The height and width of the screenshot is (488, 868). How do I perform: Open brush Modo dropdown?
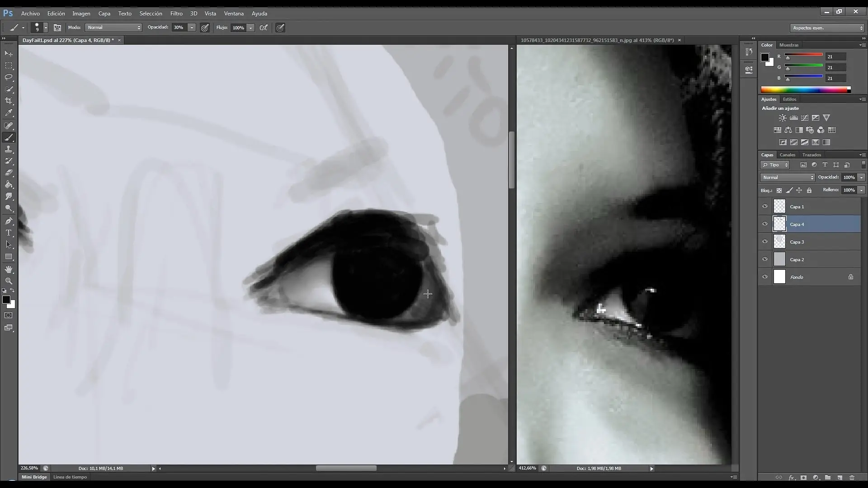(x=113, y=28)
